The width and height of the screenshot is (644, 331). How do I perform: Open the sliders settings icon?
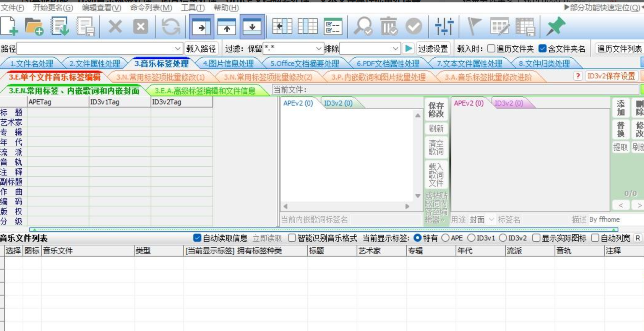coord(444,26)
